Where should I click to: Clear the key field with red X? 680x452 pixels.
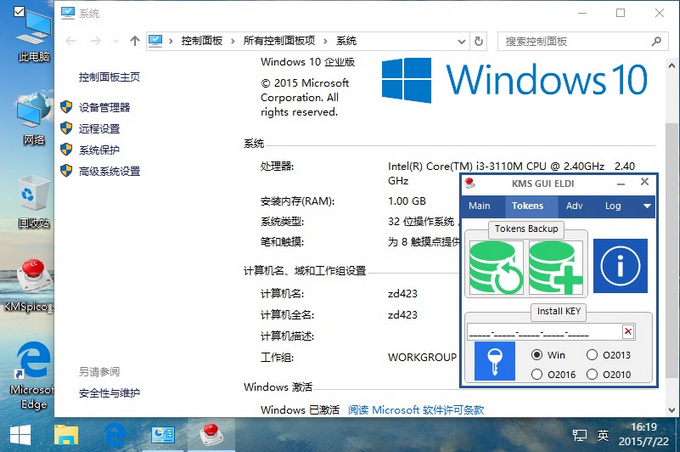coord(628,332)
